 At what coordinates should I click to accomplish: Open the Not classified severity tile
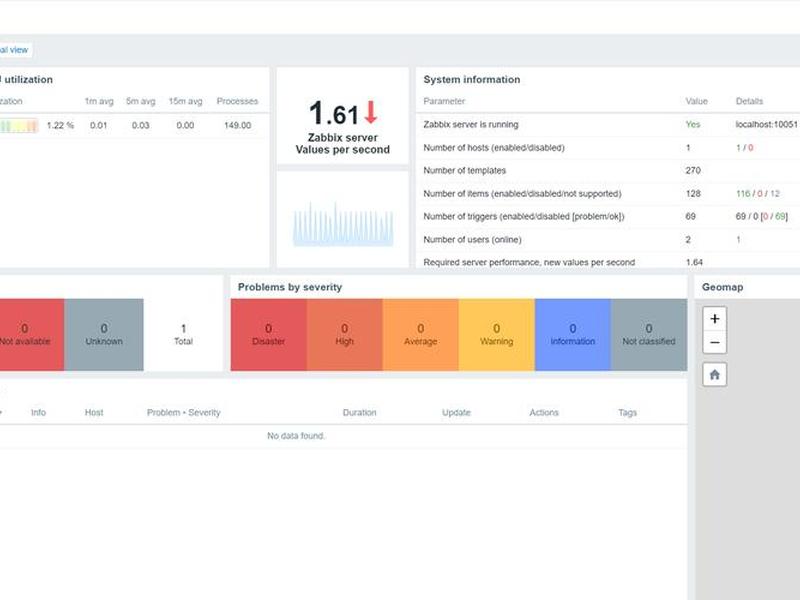pyautogui.click(x=648, y=335)
